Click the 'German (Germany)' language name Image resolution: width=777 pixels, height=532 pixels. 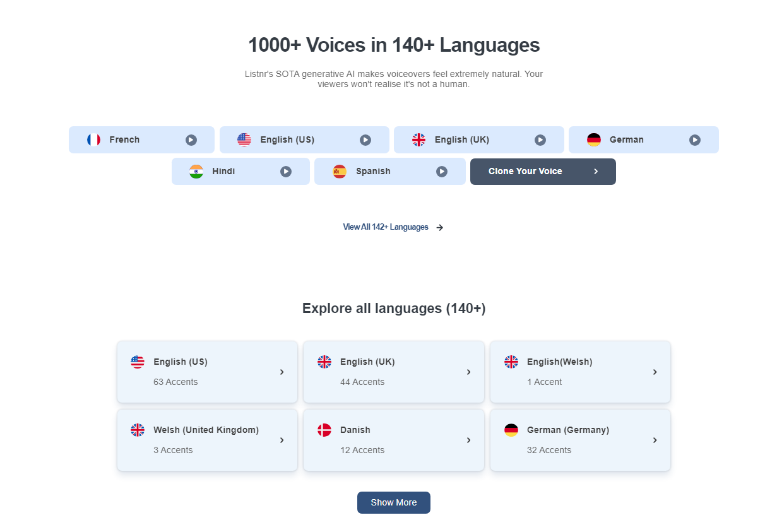568,430
